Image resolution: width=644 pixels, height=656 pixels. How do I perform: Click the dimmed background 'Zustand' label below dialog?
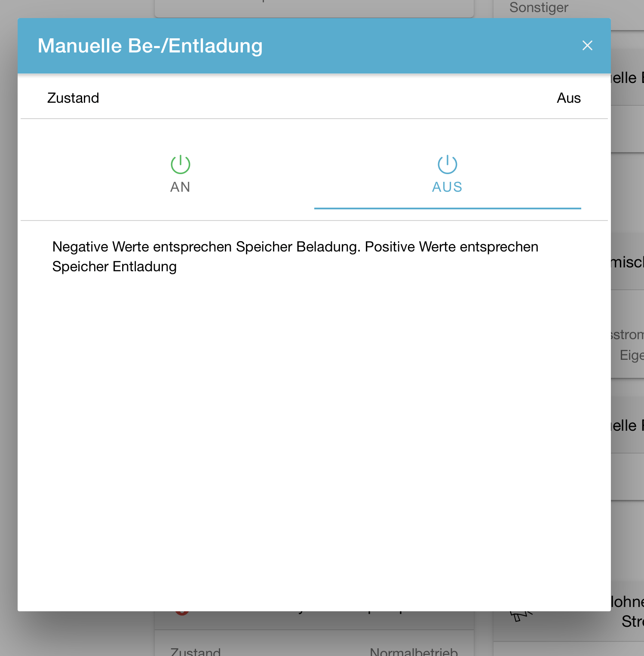pos(196,651)
